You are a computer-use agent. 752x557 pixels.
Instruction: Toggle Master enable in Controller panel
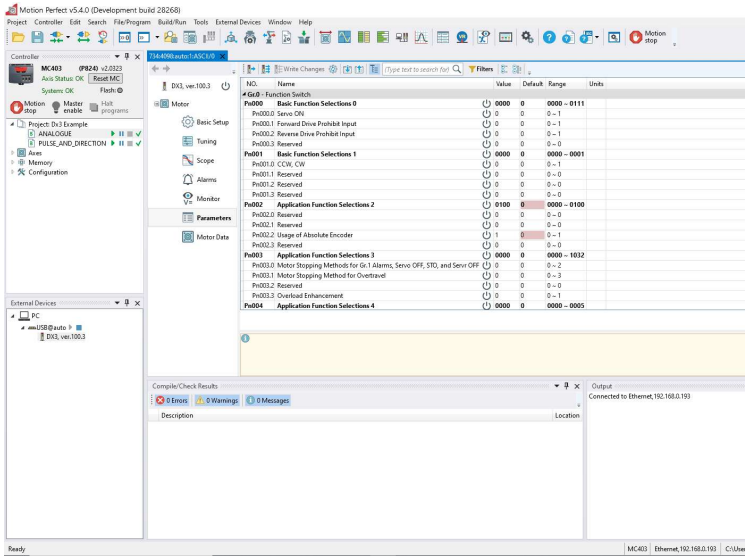(68, 107)
